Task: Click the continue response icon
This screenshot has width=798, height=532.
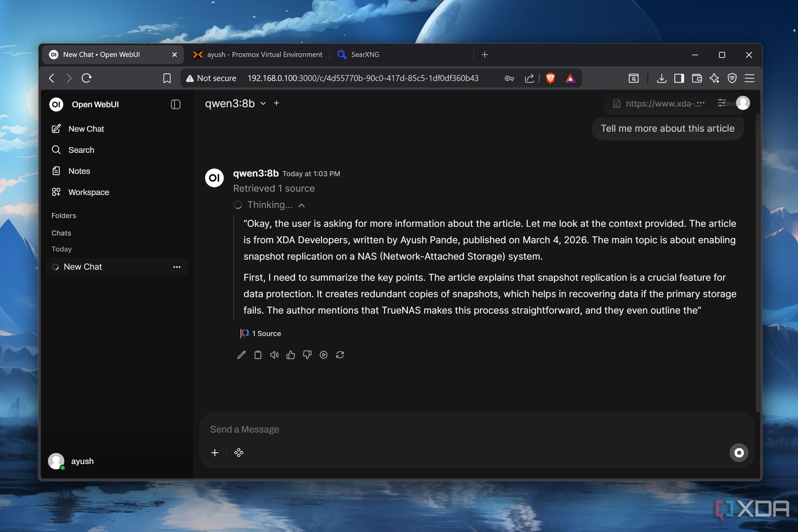Action: (x=323, y=355)
